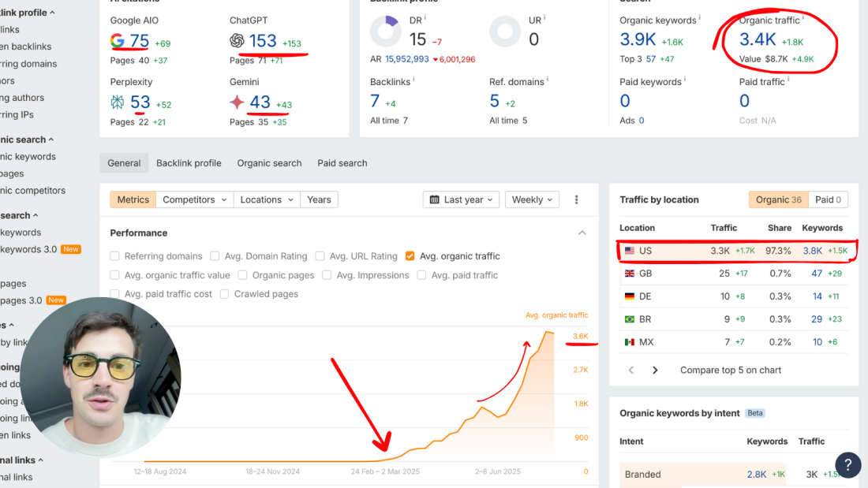Switch to the Paid search tab
The image size is (868, 488).
click(342, 163)
